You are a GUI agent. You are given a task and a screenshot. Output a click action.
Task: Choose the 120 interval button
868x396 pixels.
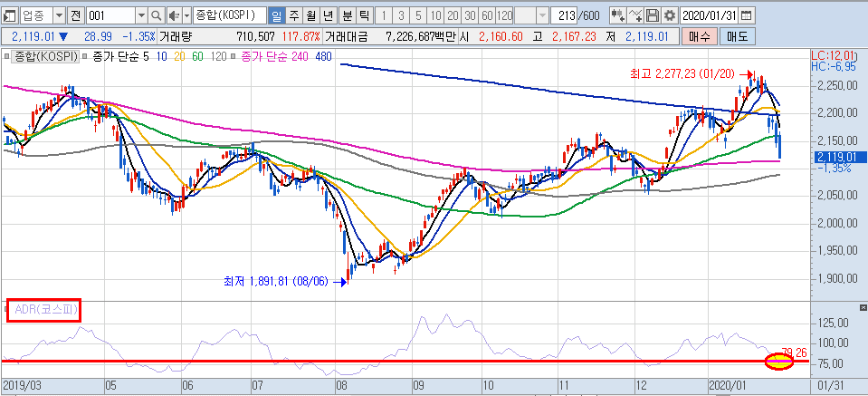point(504,15)
